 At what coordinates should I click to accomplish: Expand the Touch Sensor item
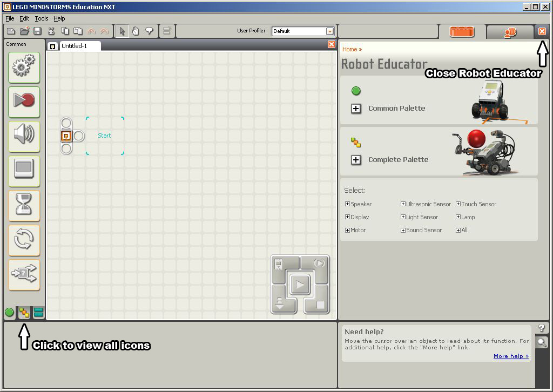[x=458, y=204]
